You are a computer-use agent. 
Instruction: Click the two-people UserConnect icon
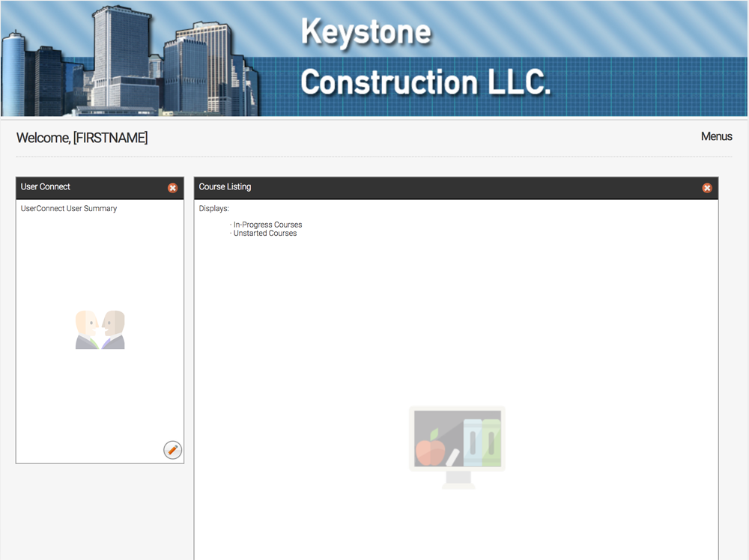tap(100, 329)
